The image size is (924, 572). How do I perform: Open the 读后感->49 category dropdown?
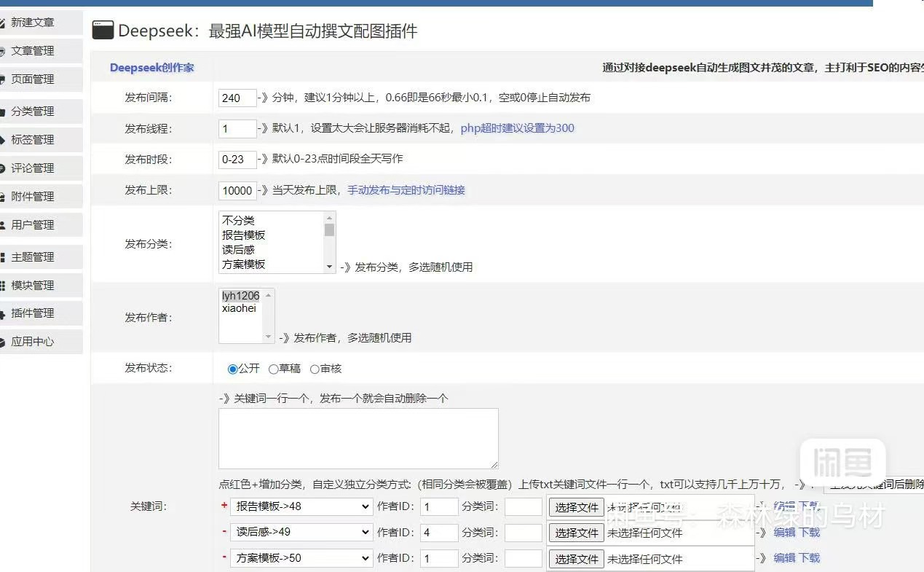[301, 533]
